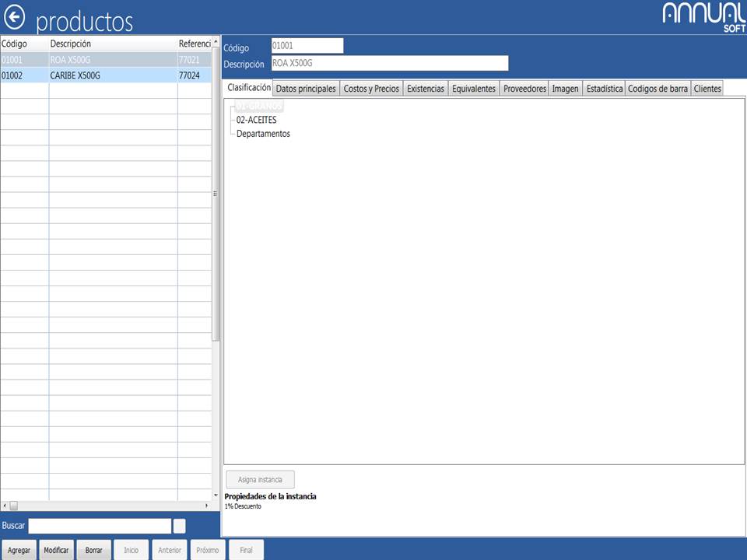Image resolution: width=747 pixels, height=560 pixels.
Task: Click small button next to Buscar field
Action: coord(179,526)
